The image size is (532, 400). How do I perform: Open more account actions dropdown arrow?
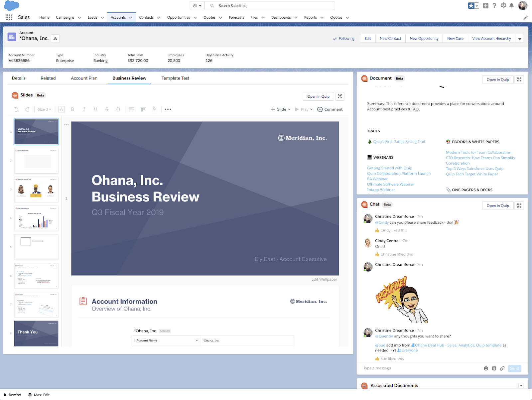pos(519,39)
